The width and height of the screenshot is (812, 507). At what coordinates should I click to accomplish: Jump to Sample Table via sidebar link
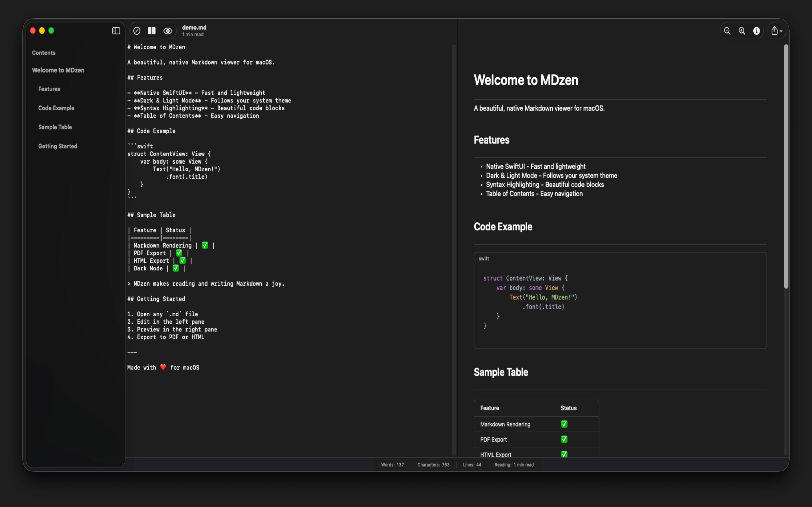(55, 127)
